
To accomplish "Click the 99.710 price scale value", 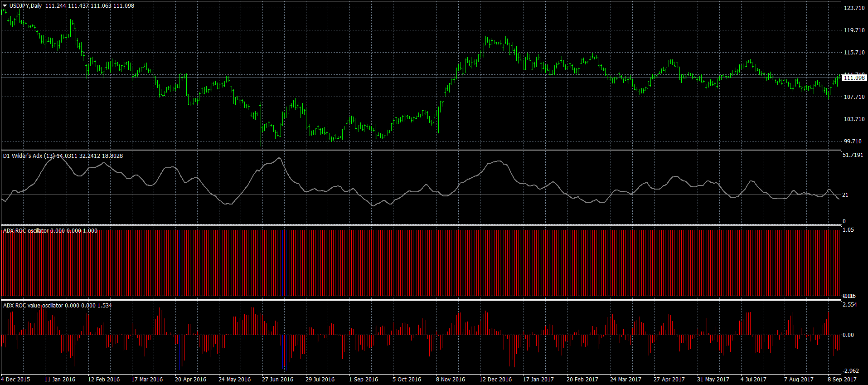I will (x=853, y=141).
